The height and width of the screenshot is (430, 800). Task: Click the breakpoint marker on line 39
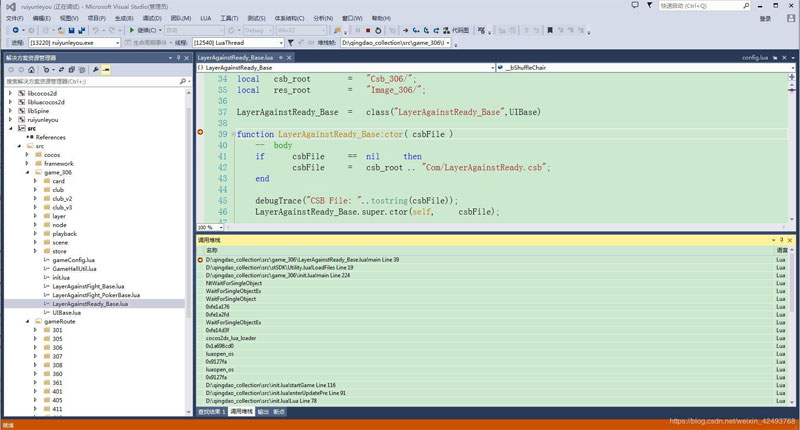coord(201,132)
